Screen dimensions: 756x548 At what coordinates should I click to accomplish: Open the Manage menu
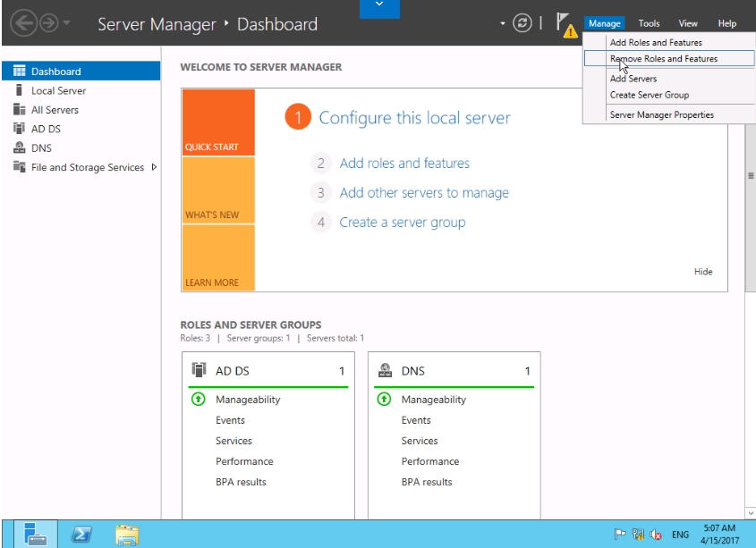tap(604, 23)
